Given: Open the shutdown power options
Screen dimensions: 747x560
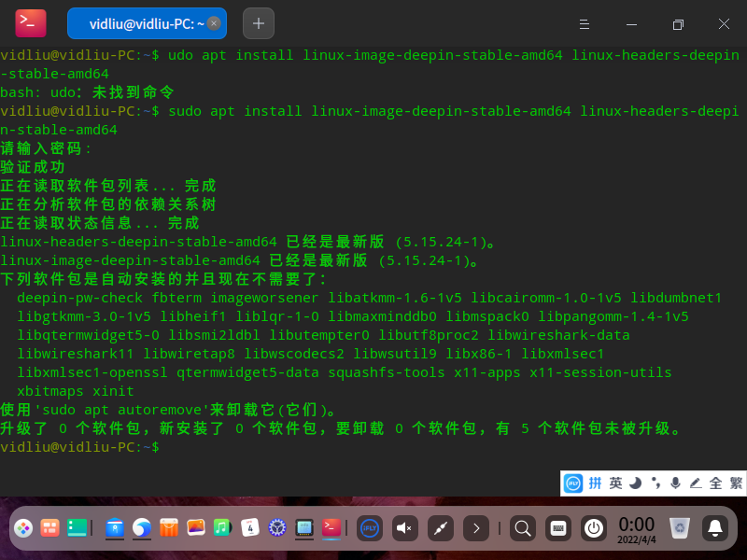Looking at the screenshot, I should point(594,528).
